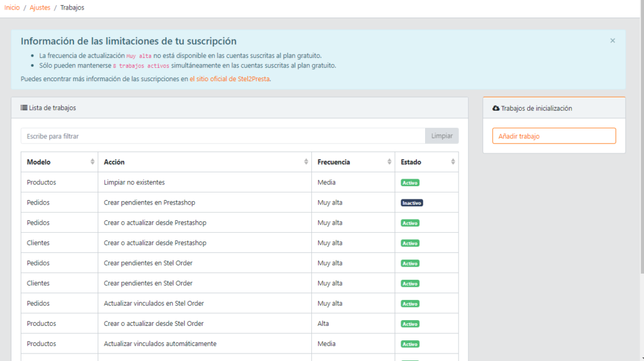644x361 pixels.
Task: Close the subscription limitations info banner
Action: click(x=613, y=41)
